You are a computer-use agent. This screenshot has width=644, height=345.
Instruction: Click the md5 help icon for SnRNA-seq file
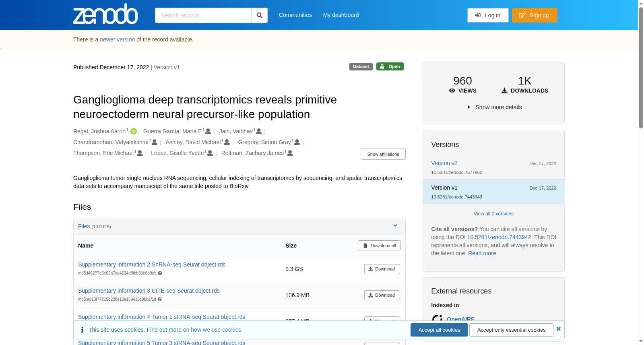160,273
